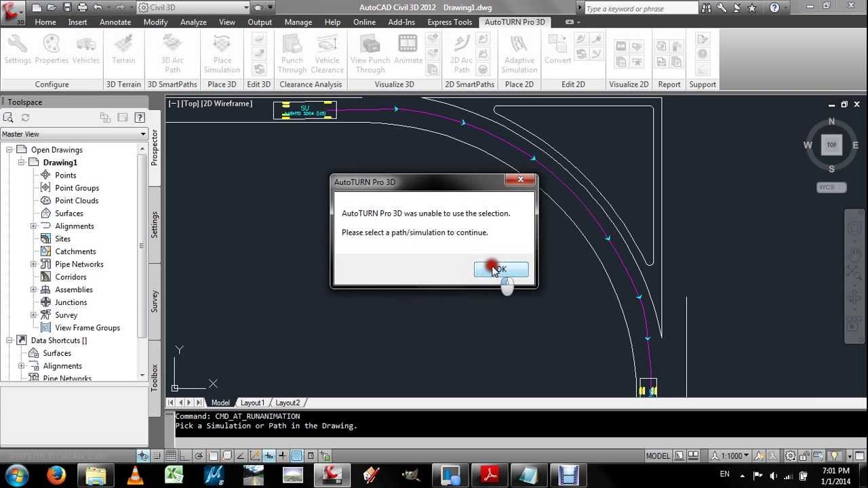The image size is (868, 488).
Task: Click the Convert tool in Edit 2D
Action: [x=557, y=49]
